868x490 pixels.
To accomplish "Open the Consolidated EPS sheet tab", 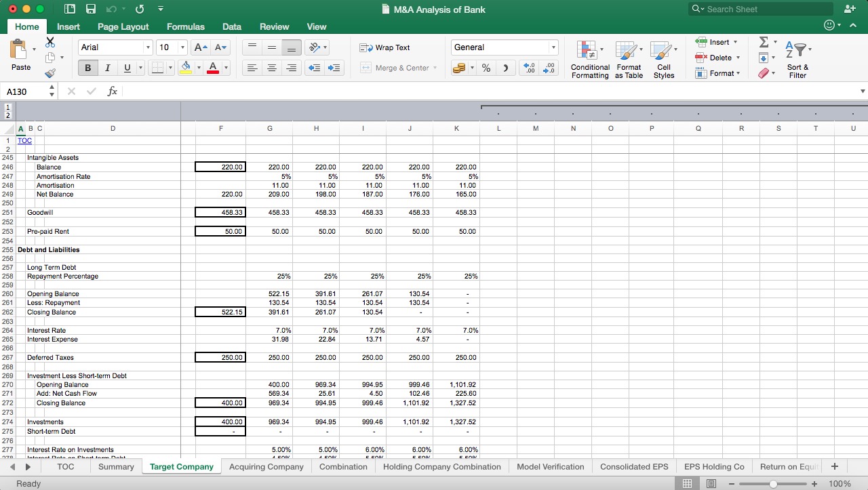I will click(x=633, y=466).
